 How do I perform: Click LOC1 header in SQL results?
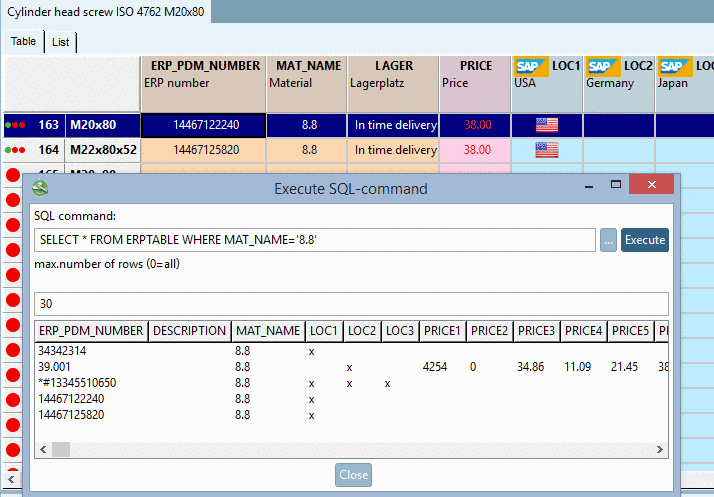[x=324, y=331]
